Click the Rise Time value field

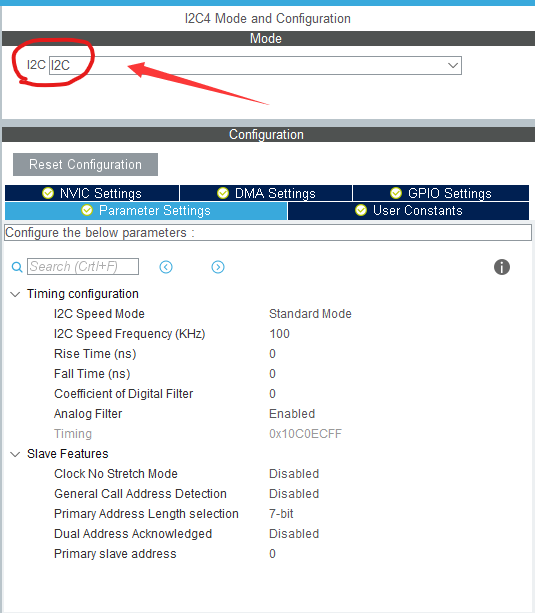(x=272, y=354)
